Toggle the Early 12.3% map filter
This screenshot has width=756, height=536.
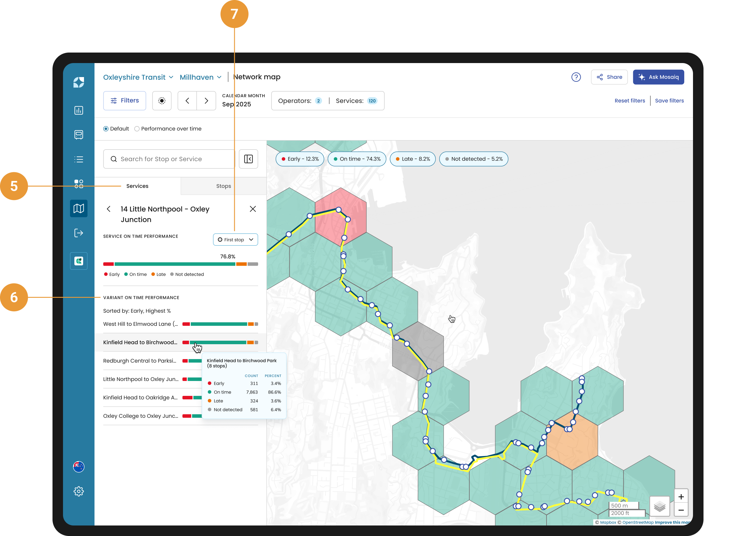point(300,159)
